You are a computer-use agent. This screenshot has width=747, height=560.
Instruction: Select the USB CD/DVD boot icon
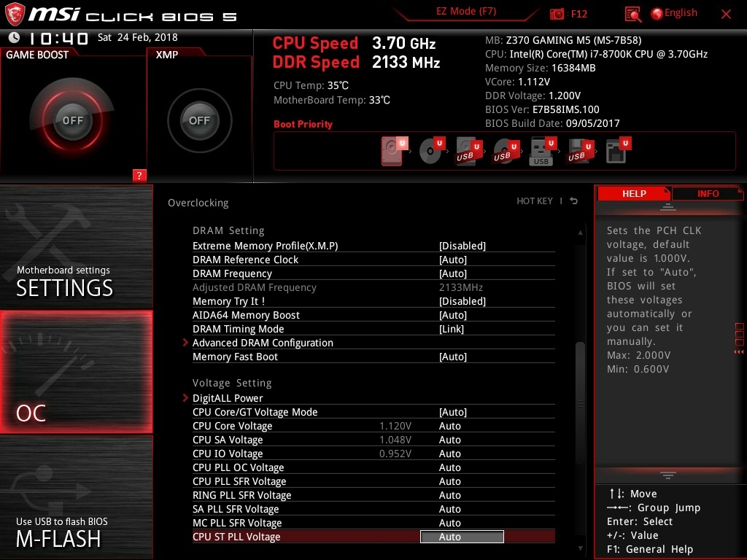[x=506, y=151]
